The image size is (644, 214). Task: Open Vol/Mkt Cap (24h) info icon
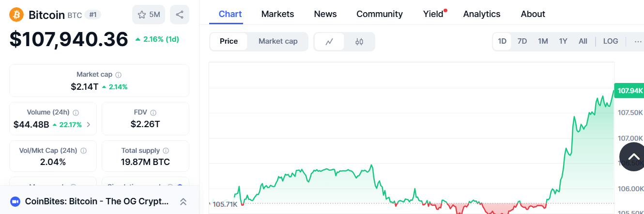(x=83, y=151)
